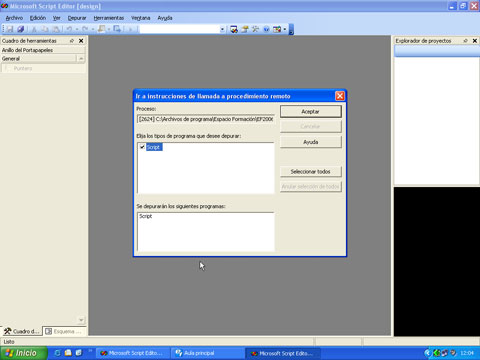Image resolution: width=480 pixels, height=360 pixels.
Task: Click the Ayuda button in the dialog
Action: [311, 142]
